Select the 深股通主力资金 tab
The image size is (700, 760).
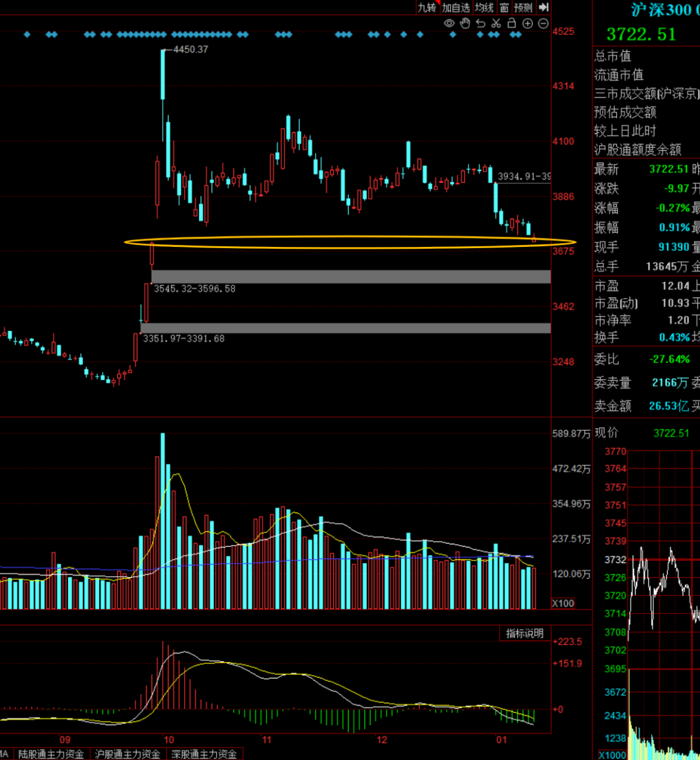tap(204, 754)
